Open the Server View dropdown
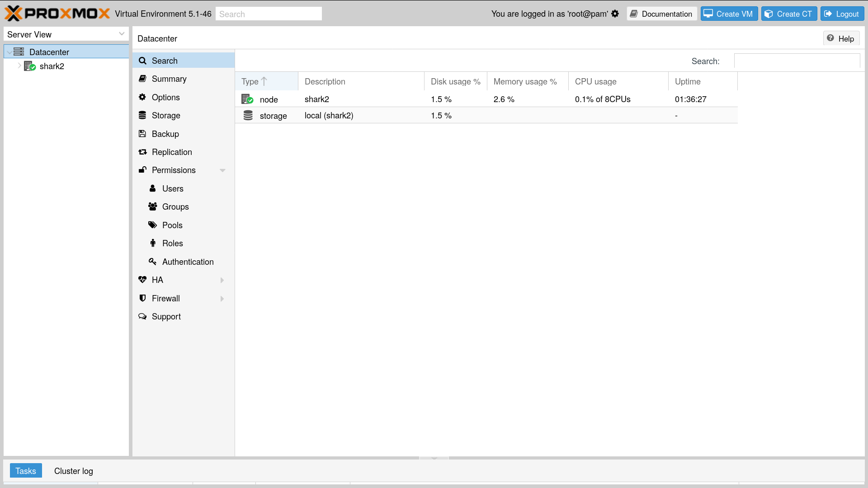 tap(121, 34)
